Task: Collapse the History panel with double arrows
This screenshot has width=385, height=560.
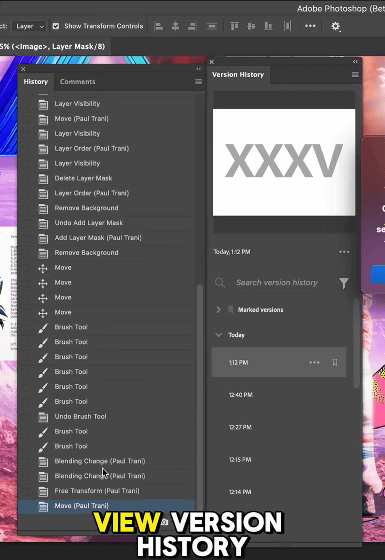Action: (x=199, y=69)
